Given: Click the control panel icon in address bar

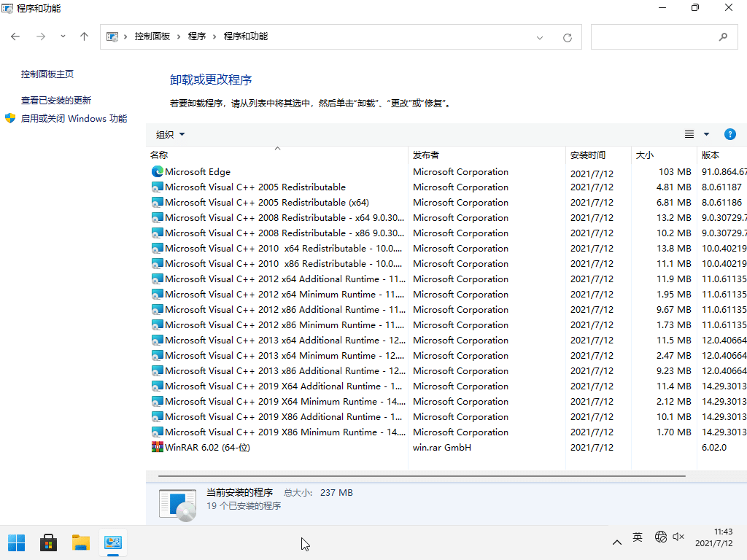Looking at the screenshot, I should [x=112, y=36].
